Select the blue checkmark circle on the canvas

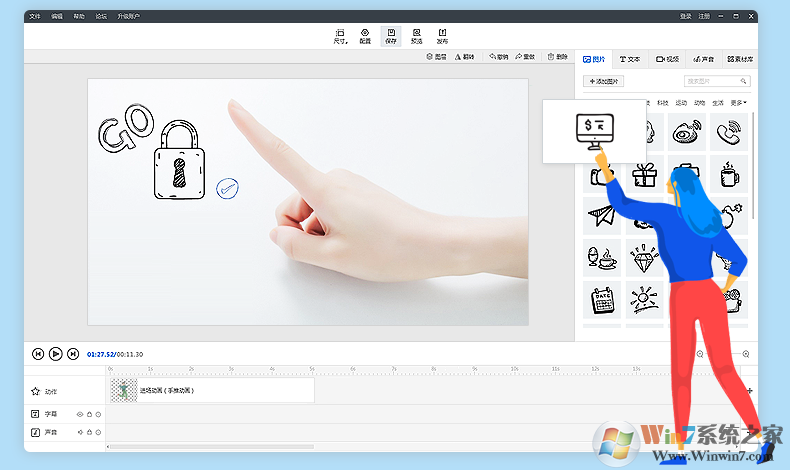pos(227,188)
